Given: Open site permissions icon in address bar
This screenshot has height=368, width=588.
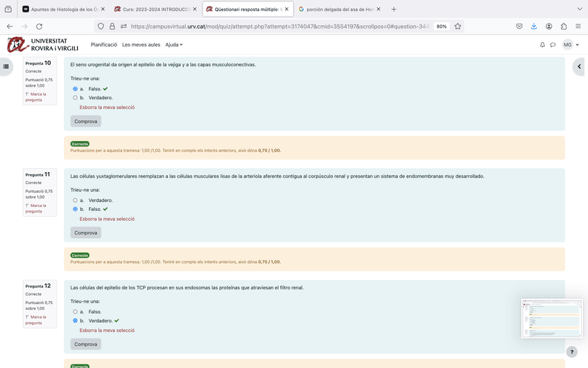Looking at the screenshot, I should pyautogui.click(x=123, y=26).
